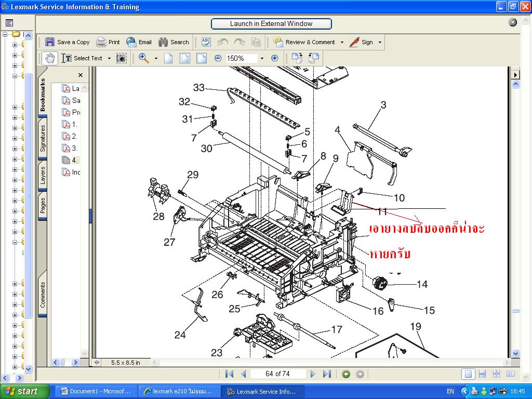Go to the first page
Screen dimensions: 532x399
(229, 374)
